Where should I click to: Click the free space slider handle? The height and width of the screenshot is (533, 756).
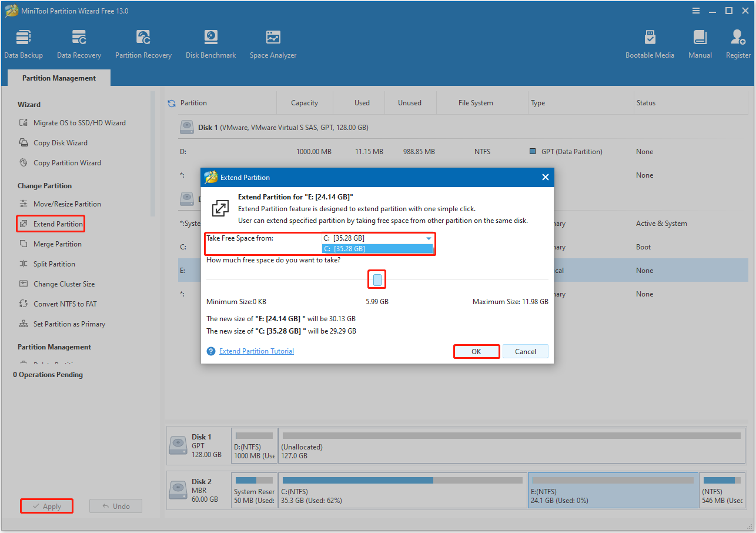click(x=377, y=279)
